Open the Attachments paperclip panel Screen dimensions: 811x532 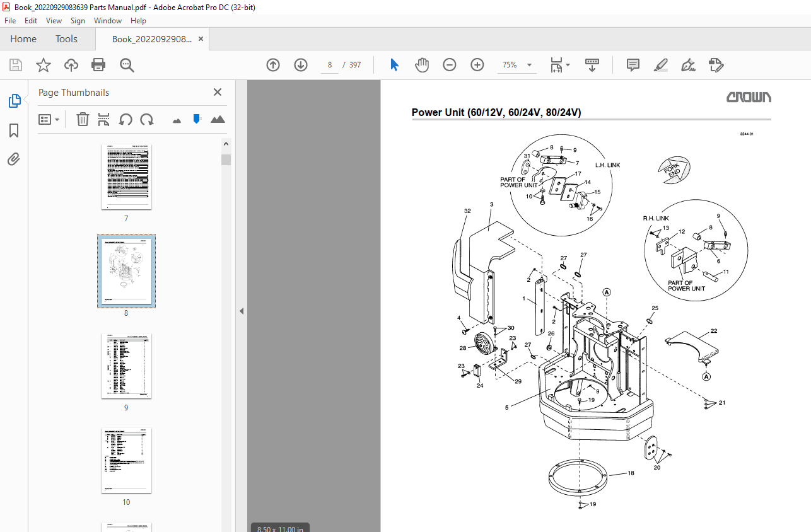pos(14,159)
